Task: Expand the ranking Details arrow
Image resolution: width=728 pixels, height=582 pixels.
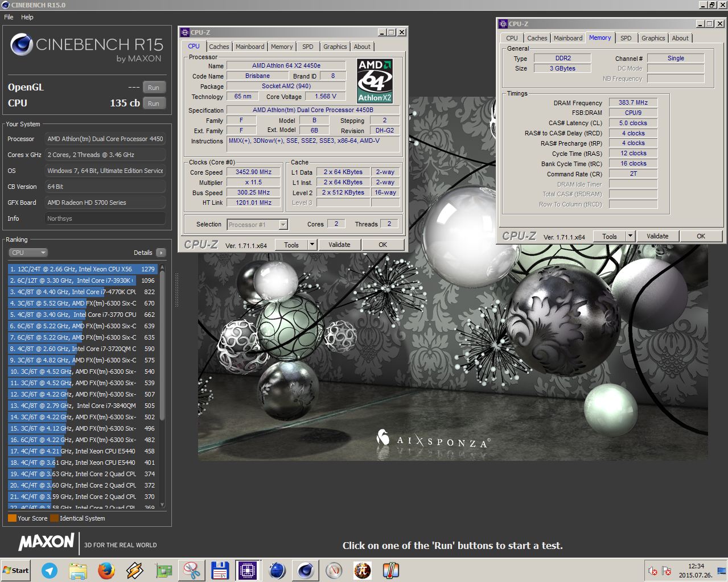Action: [161, 253]
